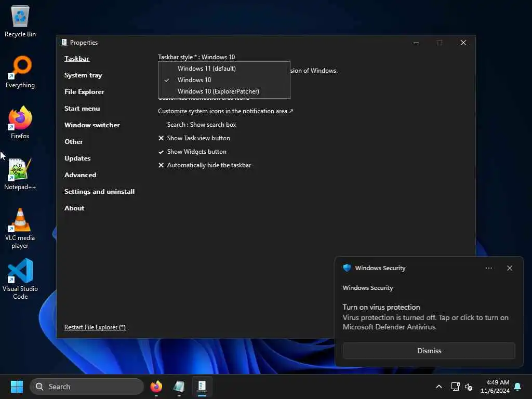532x399 pixels.
Task: Select the Firefox desktop shortcut
Action: click(20, 123)
